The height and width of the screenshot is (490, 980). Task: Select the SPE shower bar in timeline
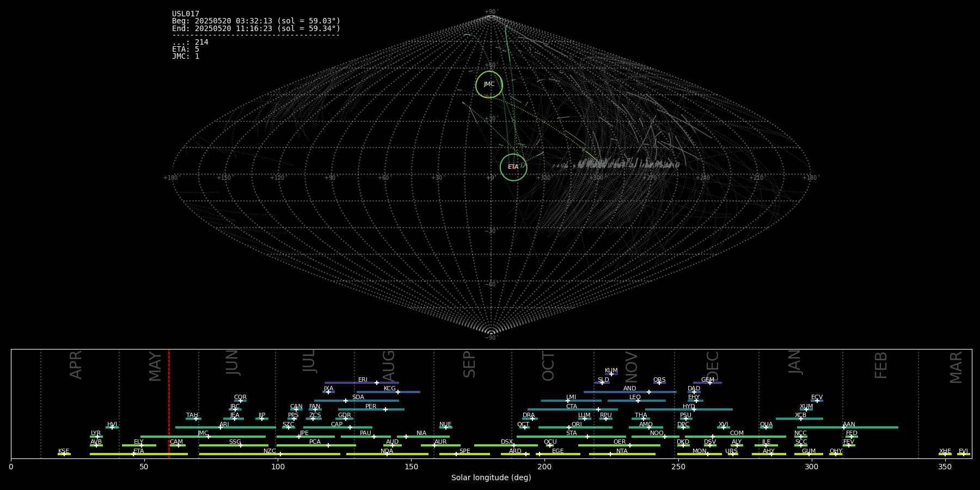(x=464, y=454)
